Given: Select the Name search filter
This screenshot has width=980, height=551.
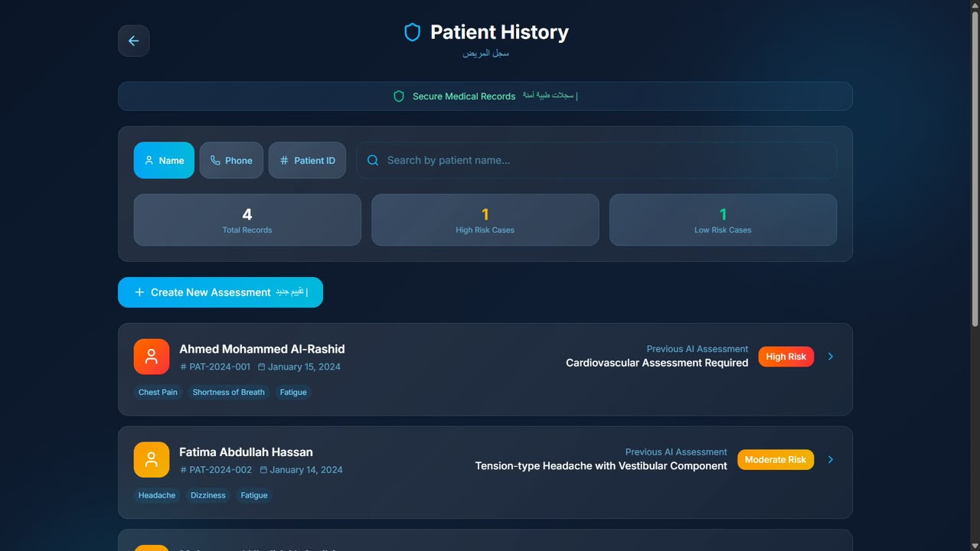Looking at the screenshot, I should [x=164, y=160].
